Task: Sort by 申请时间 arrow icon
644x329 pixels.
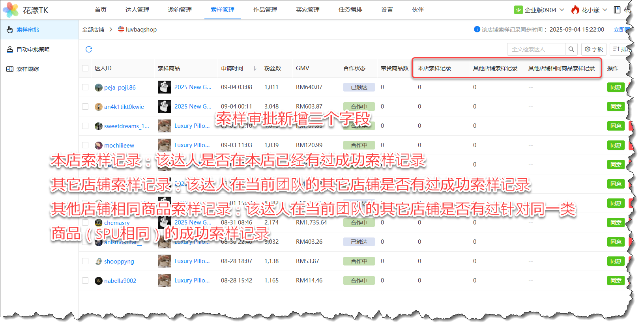Action: pyautogui.click(x=255, y=68)
